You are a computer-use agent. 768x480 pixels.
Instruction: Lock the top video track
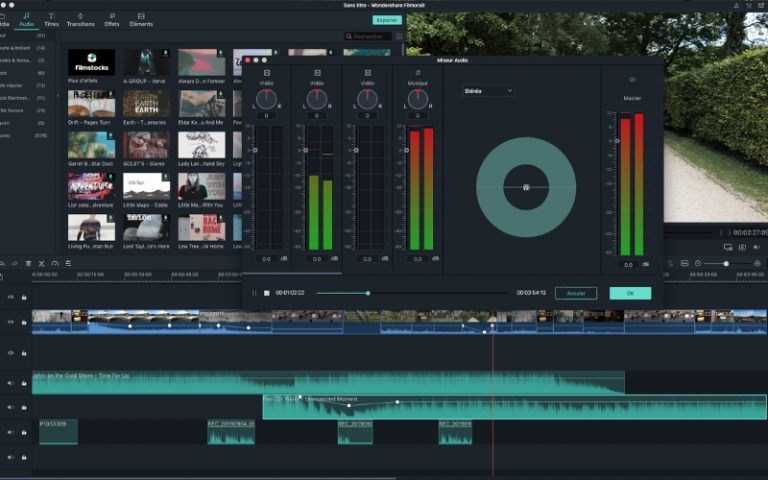[24, 297]
